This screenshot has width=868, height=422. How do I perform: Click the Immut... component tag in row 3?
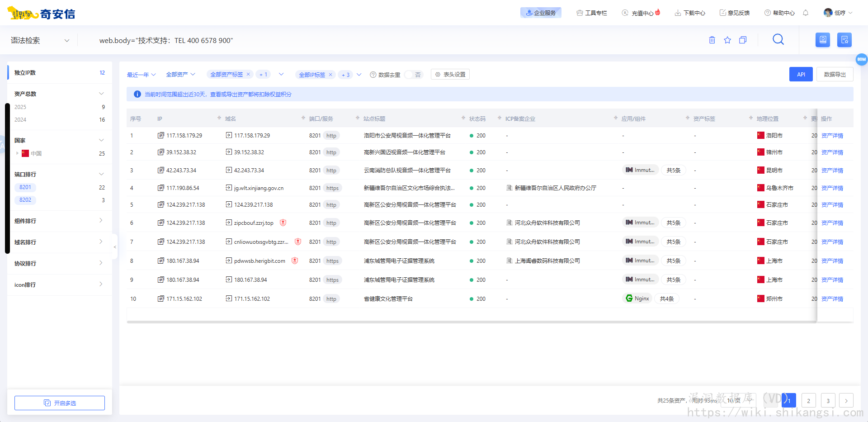pos(641,170)
